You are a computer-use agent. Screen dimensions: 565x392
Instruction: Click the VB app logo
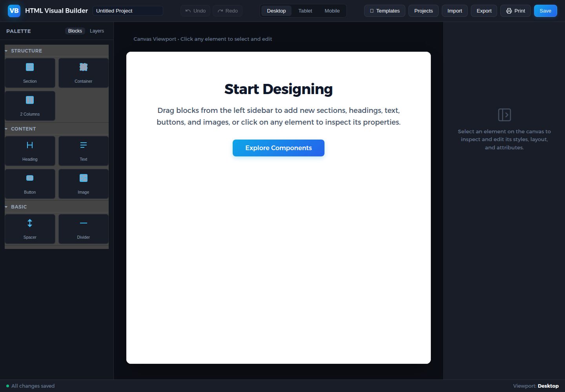click(14, 11)
